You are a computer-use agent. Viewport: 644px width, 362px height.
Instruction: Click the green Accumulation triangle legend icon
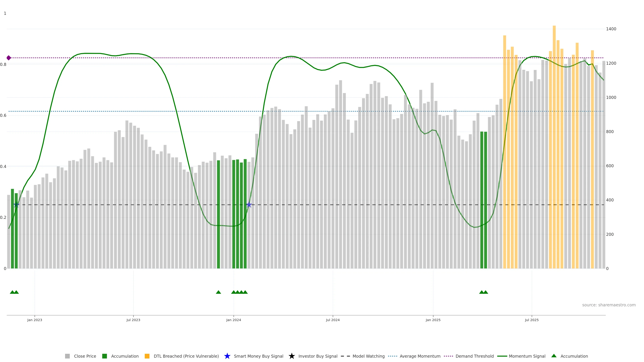pyautogui.click(x=554, y=356)
